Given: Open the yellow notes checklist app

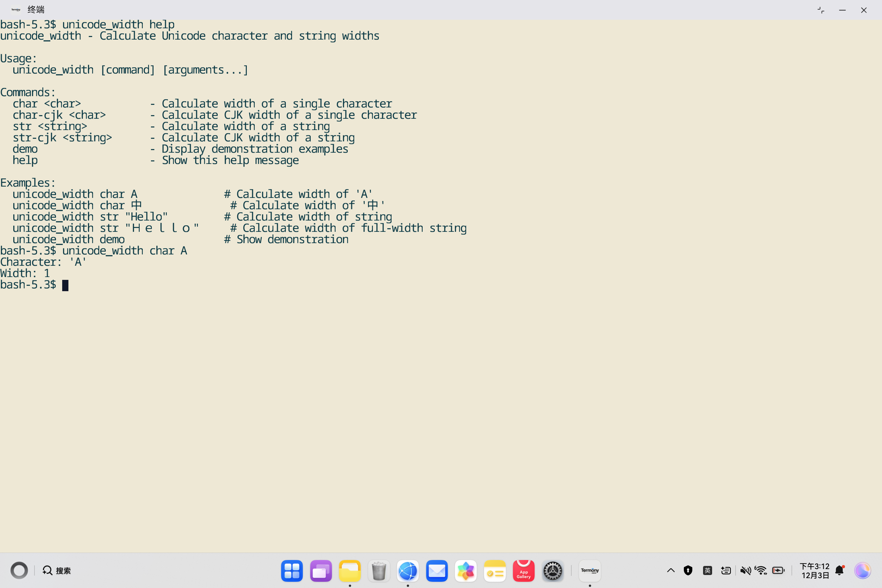Looking at the screenshot, I should pos(495,571).
